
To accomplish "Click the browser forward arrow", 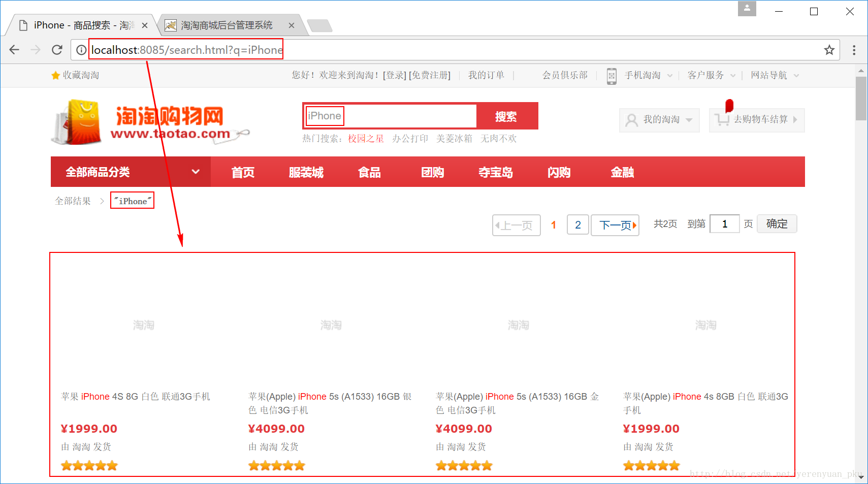I will [35, 50].
